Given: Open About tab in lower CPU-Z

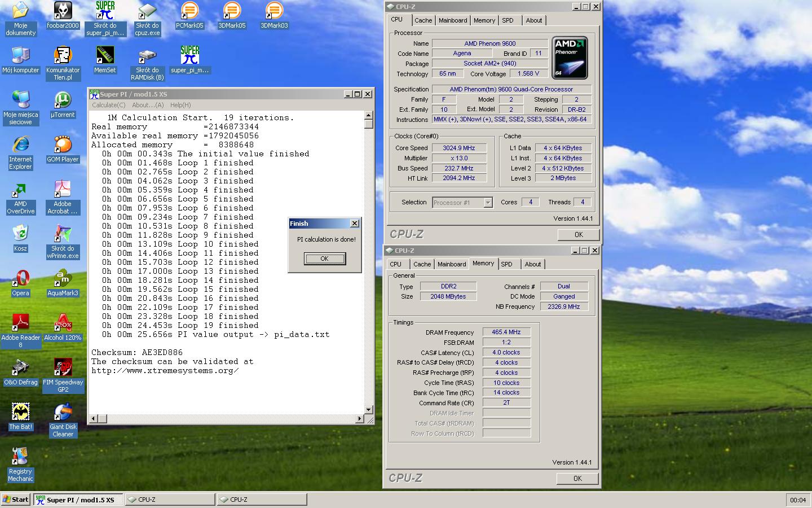Looking at the screenshot, I should point(533,264).
